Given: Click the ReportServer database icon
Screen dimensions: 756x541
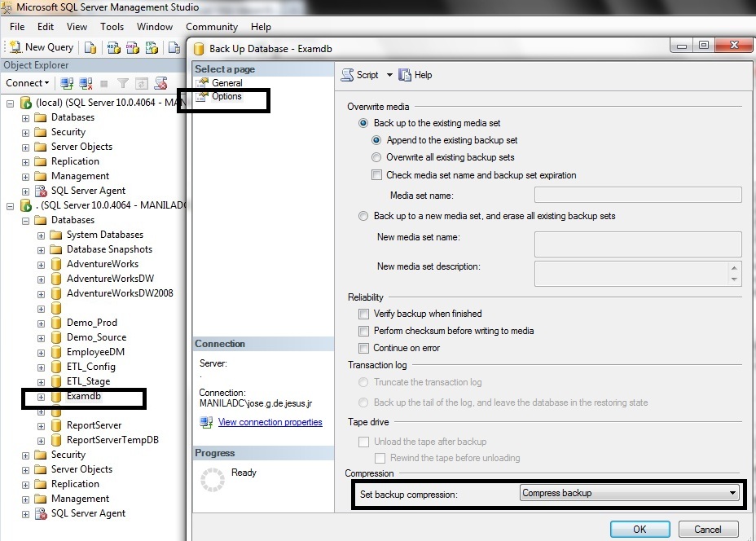Looking at the screenshot, I should pos(56,425).
